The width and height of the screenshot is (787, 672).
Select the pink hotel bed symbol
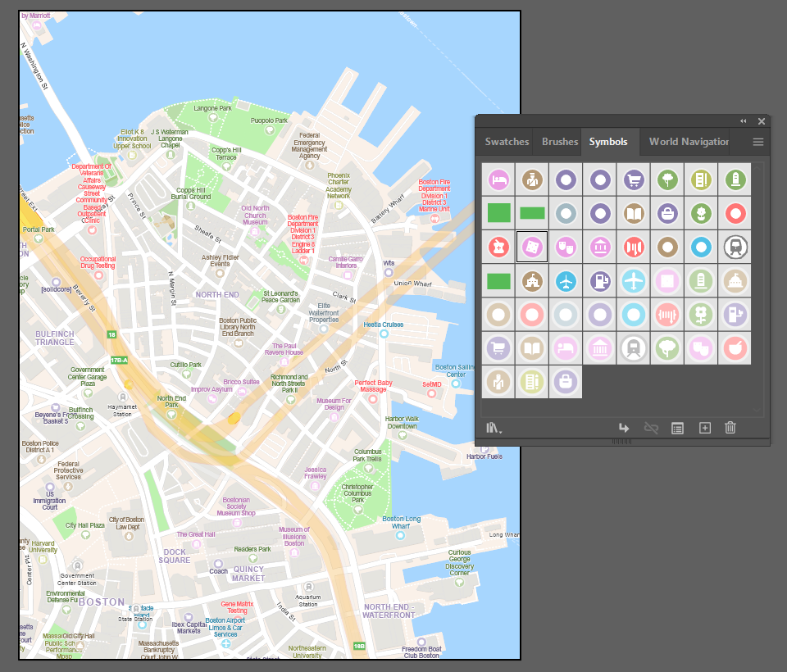(498, 179)
